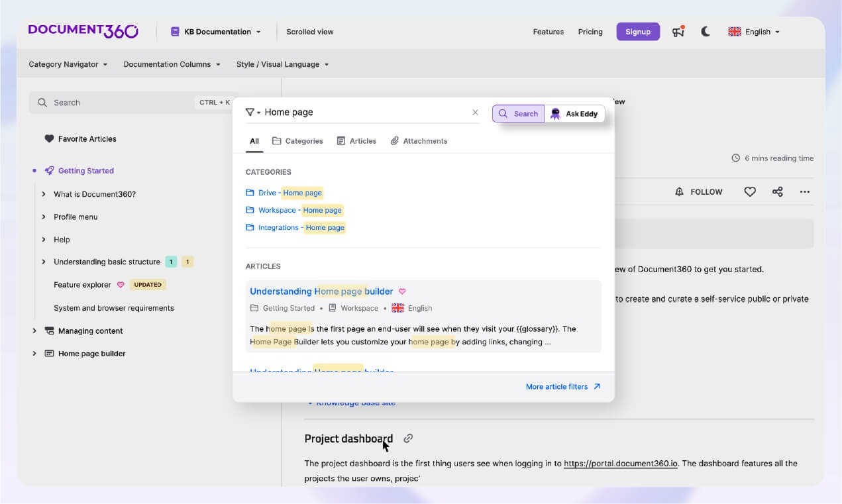Click the UK flag in article result
Viewport: 842px width, 504px height.
397,308
